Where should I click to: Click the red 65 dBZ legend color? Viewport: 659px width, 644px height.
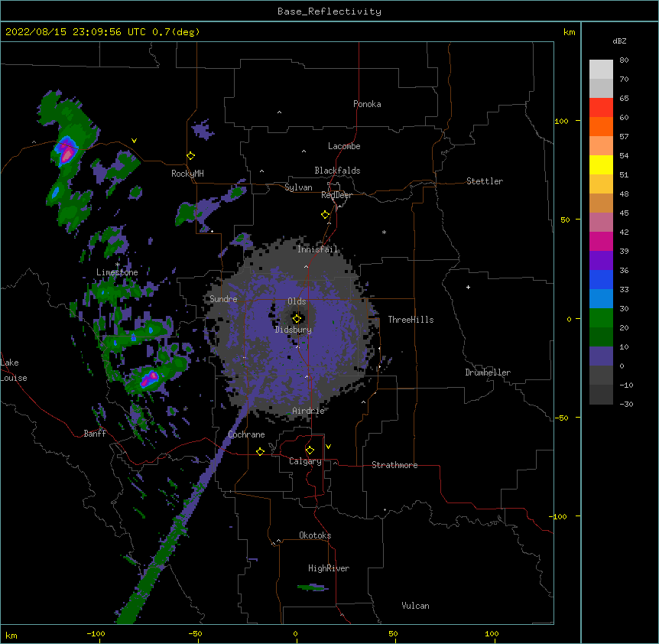tap(601, 107)
